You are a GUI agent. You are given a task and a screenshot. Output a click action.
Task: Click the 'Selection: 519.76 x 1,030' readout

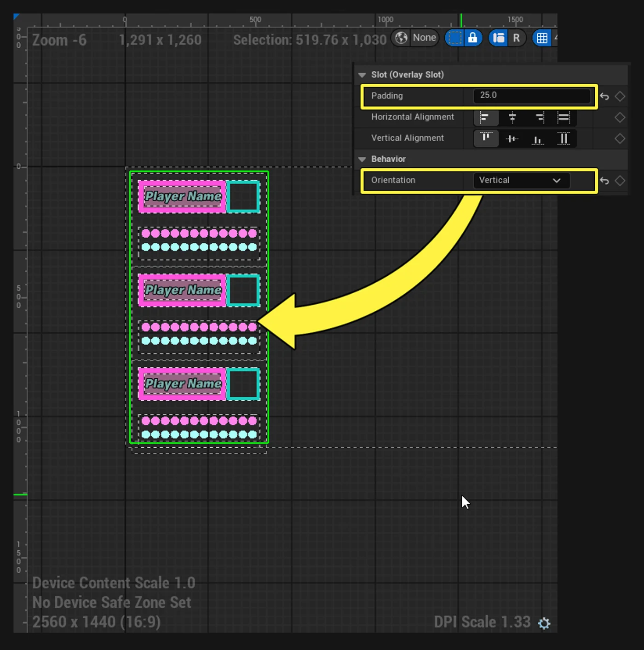tap(310, 40)
